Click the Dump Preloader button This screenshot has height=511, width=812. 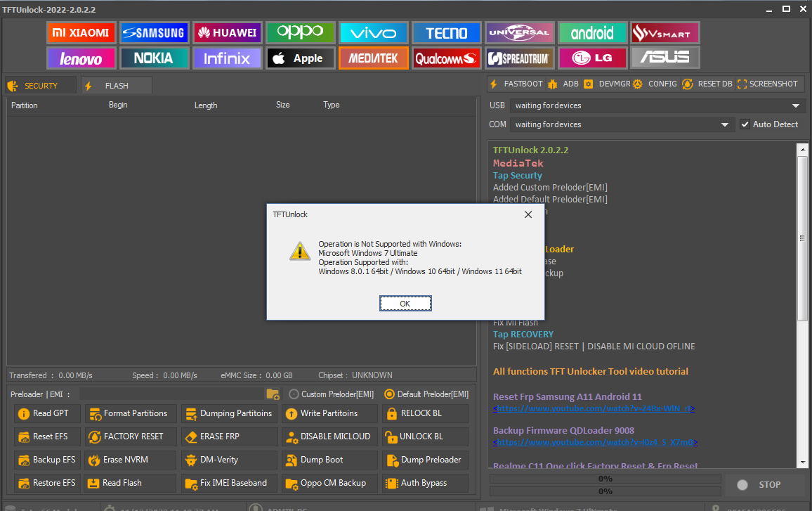tap(425, 460)
